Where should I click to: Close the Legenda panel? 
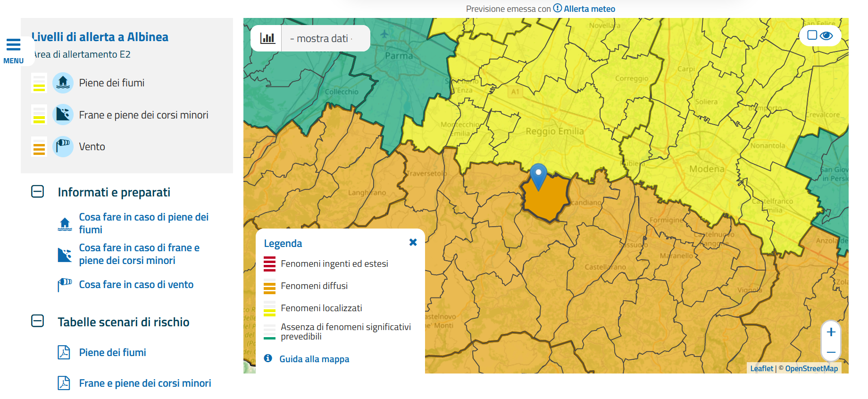coord(413,242)
